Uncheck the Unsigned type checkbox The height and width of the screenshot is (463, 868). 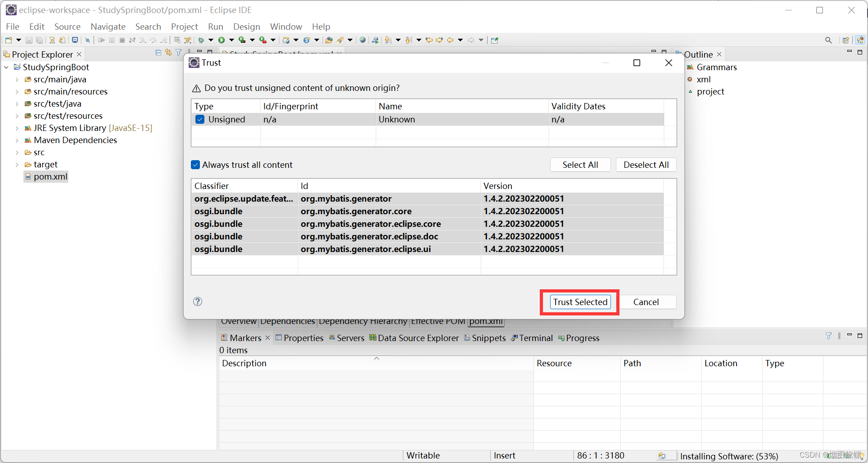(x=200, y=119)
